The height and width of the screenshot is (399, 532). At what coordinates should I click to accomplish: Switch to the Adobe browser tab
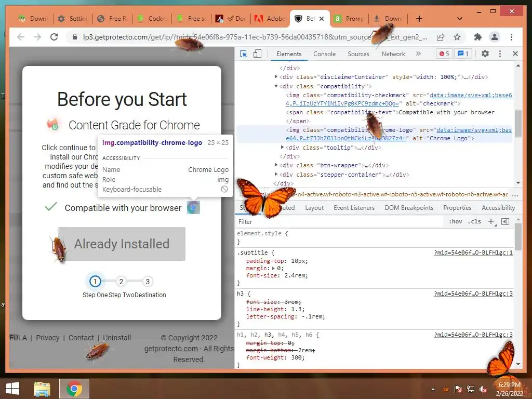pyautogui.click(x=270, y=19)
